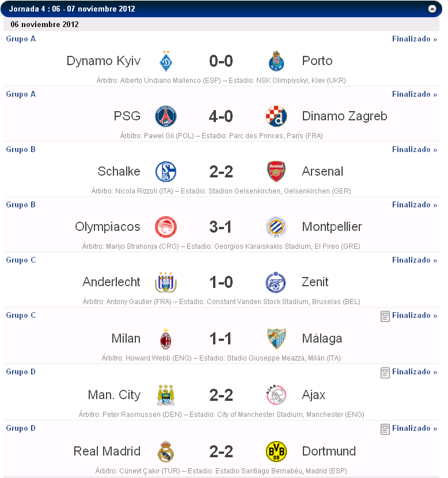Click Grupo C link above Anderlecht match

[21, 260]
